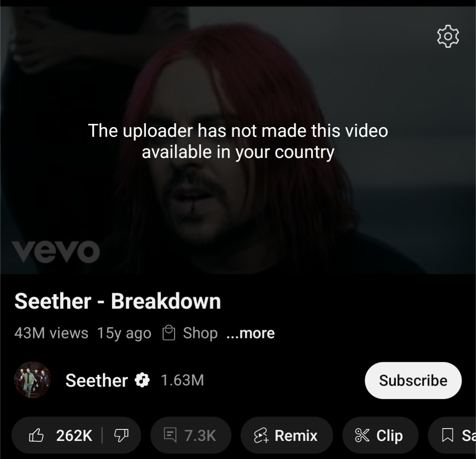This screenshot has width=476, height=459.
Task: Tap the 262K like count
Action: click(74, 435)
